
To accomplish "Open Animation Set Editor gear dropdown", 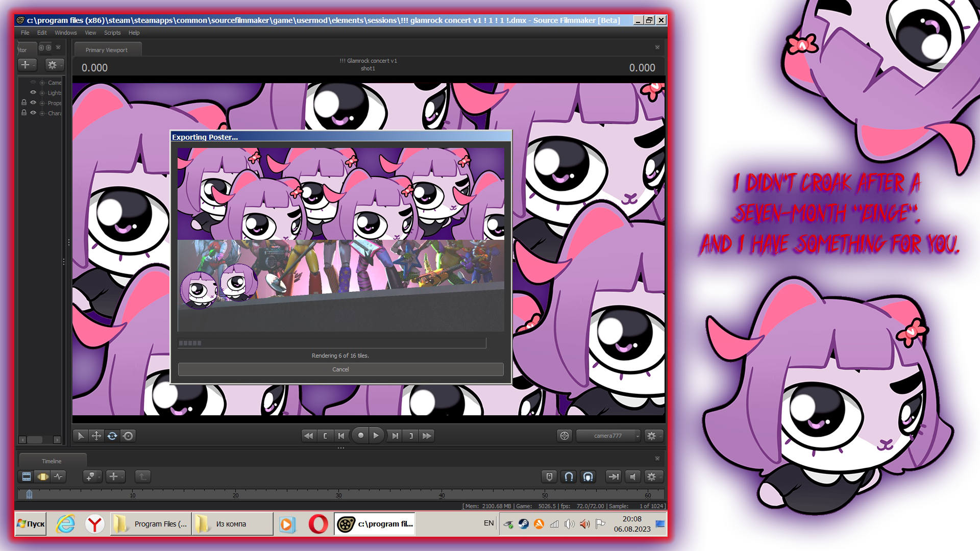I will [54, 65].
